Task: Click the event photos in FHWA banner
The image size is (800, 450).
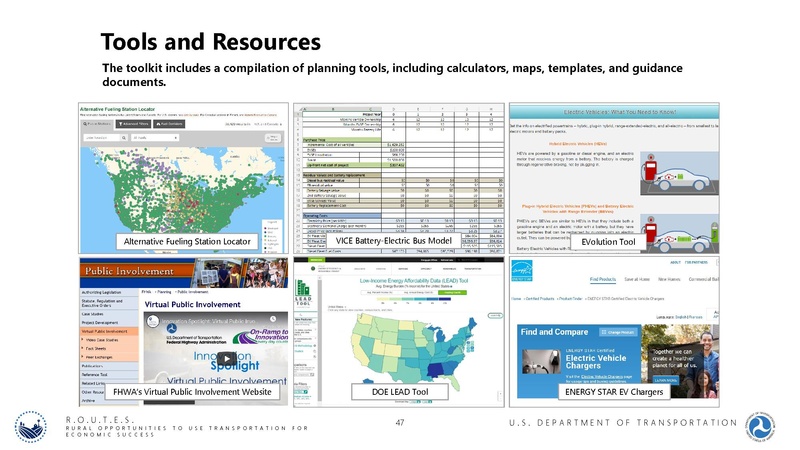Action: tap(241, 272)
